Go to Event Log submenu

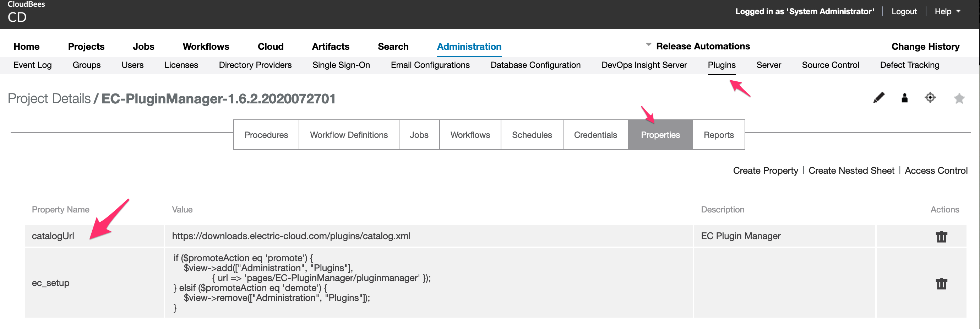[32, 65]
